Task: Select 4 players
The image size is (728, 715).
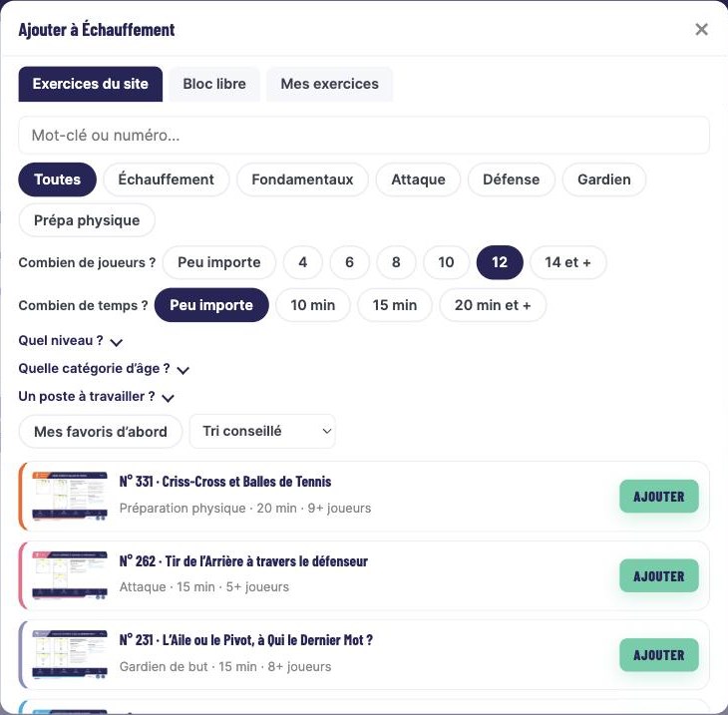Action: [x=303, y=262]
